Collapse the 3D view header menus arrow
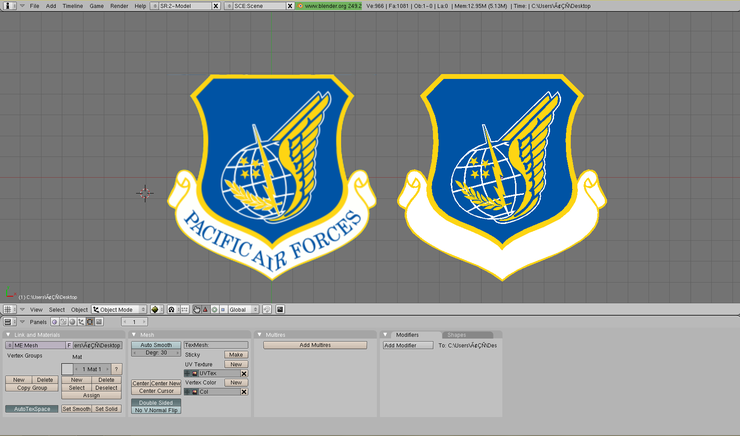This screenshot has width=740, height=436. click(22, 310)
